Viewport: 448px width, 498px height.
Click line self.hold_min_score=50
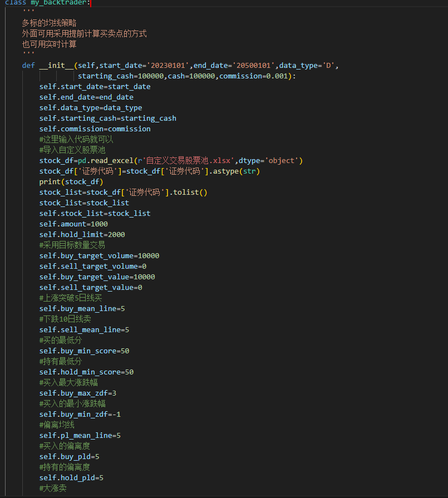point(86,372)
